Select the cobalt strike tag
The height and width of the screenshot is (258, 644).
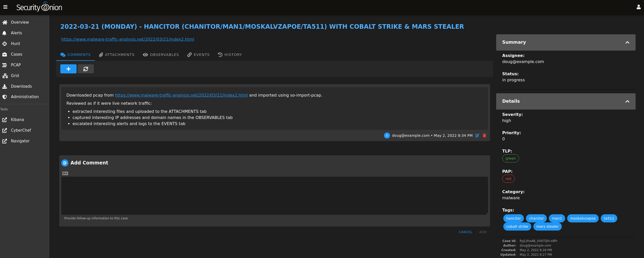coord(517,226)
